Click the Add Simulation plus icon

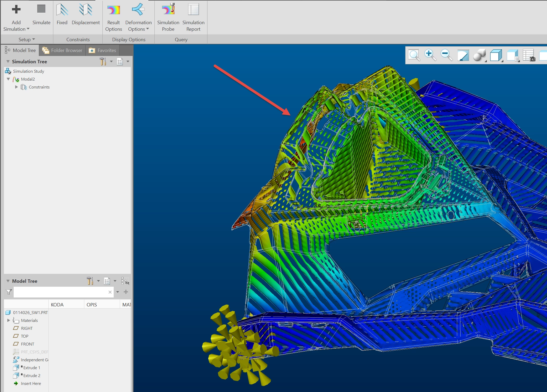[x=16, y=10]
